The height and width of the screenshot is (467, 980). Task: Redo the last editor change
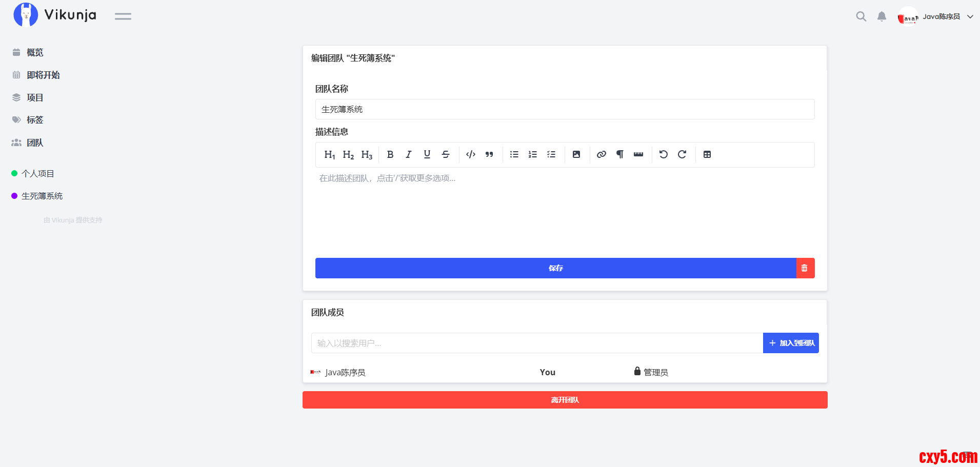pos(682,154)
